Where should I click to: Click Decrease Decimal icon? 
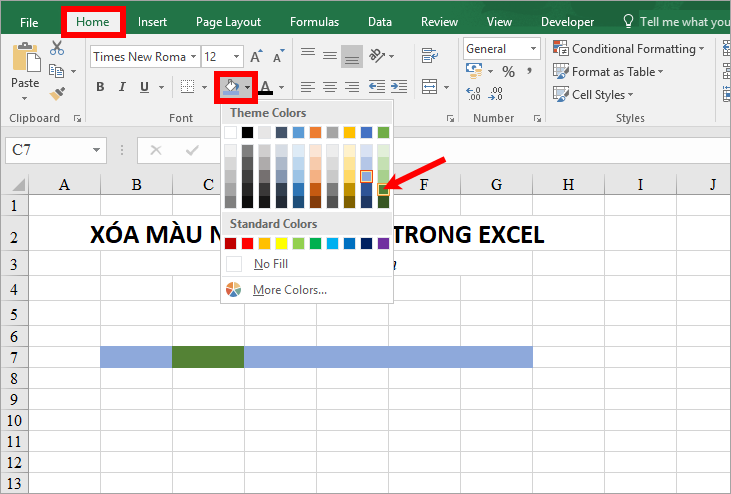(x=496, y=94)
